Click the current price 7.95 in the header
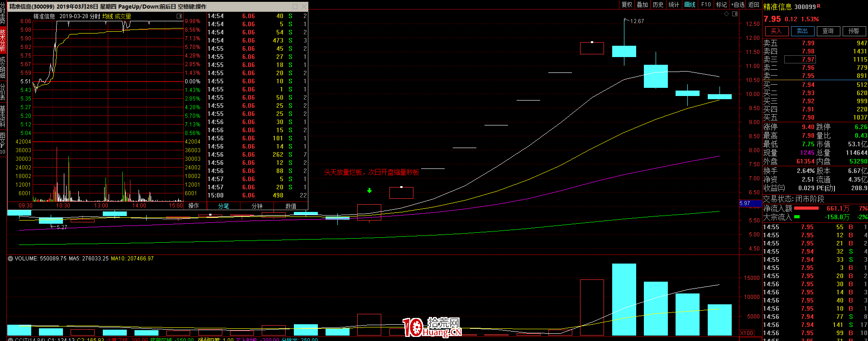The width and height of the screenshot is (868, 341). click(x=772, y=19)
